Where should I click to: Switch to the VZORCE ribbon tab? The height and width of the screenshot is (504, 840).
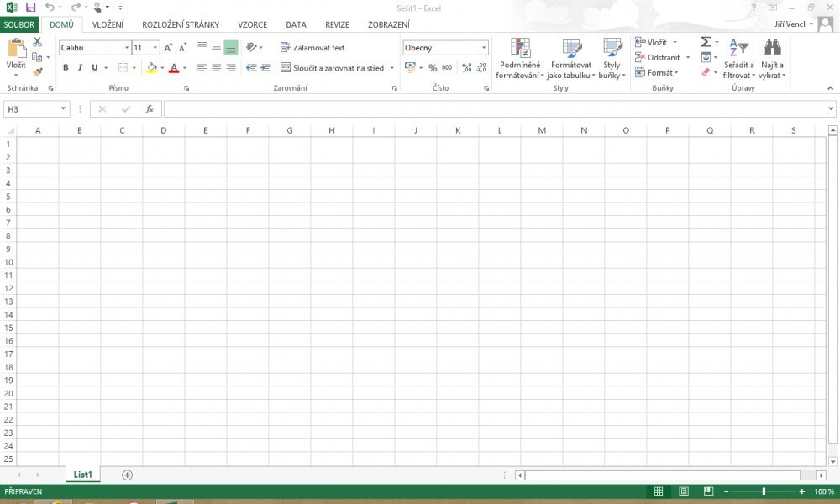pos(252,24)
